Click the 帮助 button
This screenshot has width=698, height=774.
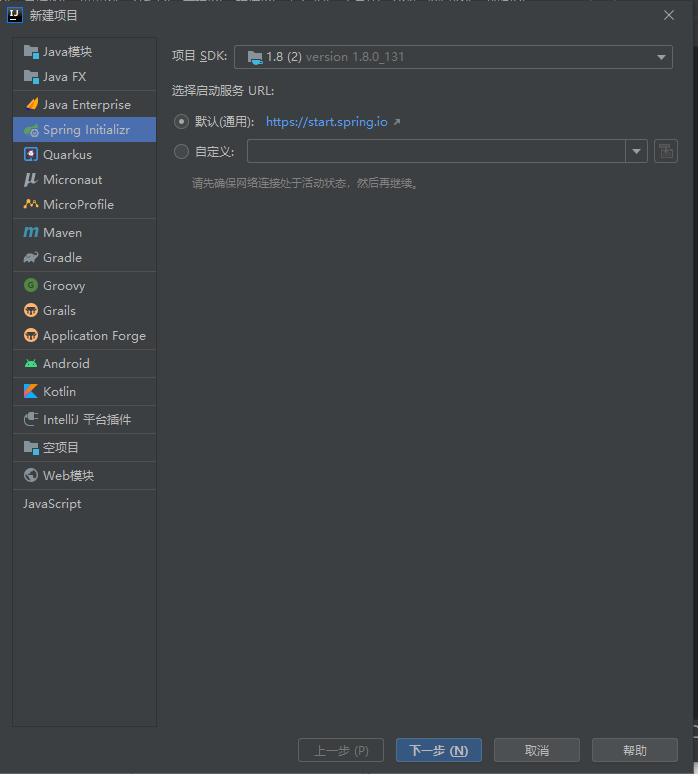click(x=635, y=750)
